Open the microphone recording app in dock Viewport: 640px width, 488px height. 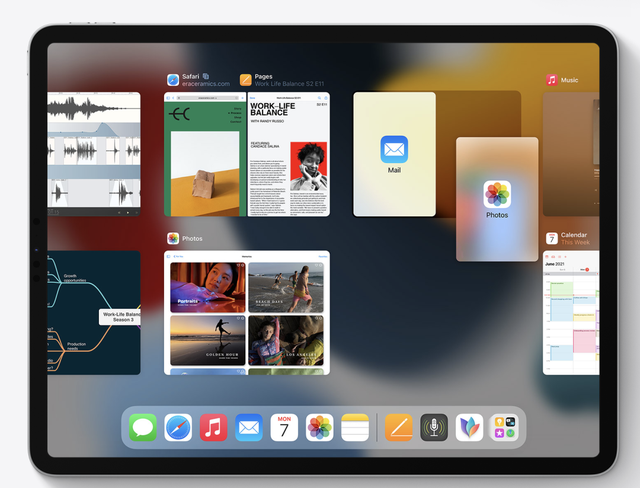point(434,427)
